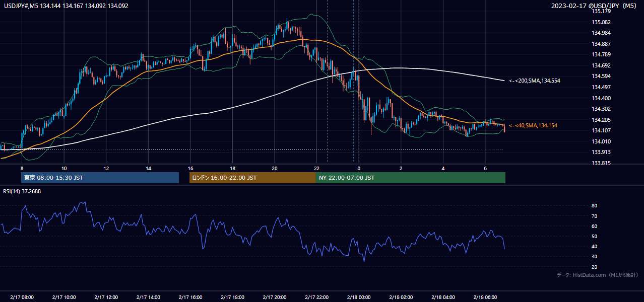644x302 pixels.
Task: Click the 2/17 18:00 date label
Action: point(232,297)
